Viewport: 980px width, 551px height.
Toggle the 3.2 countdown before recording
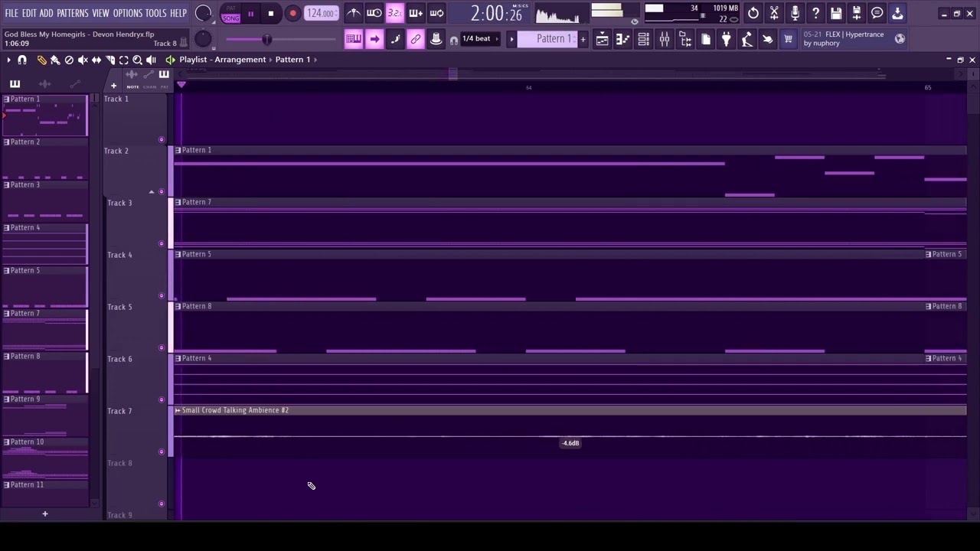coord(394,13)
